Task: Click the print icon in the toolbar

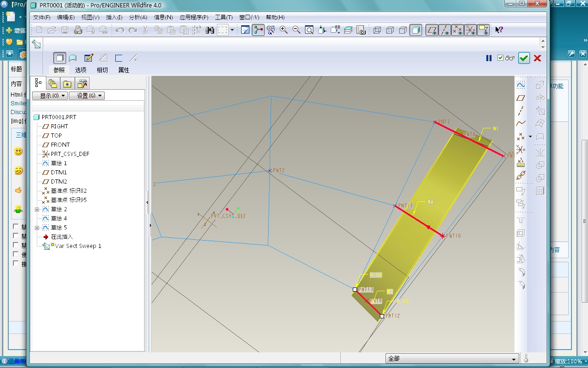Action: click(x=78, y=30)
